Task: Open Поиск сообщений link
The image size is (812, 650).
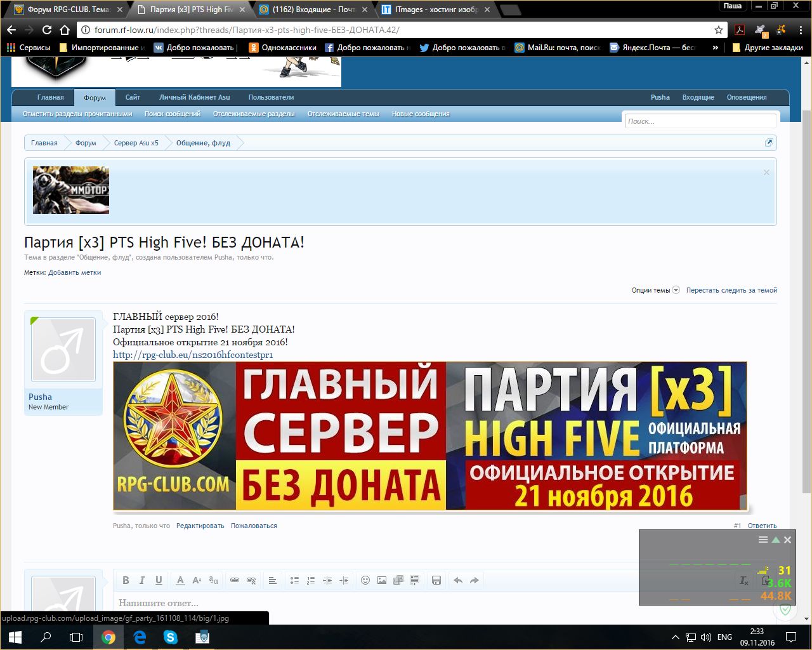Action: coord(173,114)
